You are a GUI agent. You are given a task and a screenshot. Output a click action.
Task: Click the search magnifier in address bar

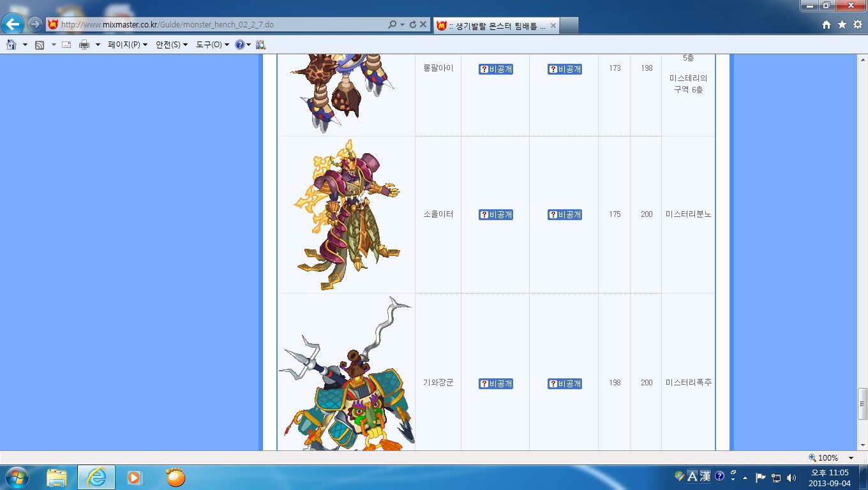(x=393, y=25)
